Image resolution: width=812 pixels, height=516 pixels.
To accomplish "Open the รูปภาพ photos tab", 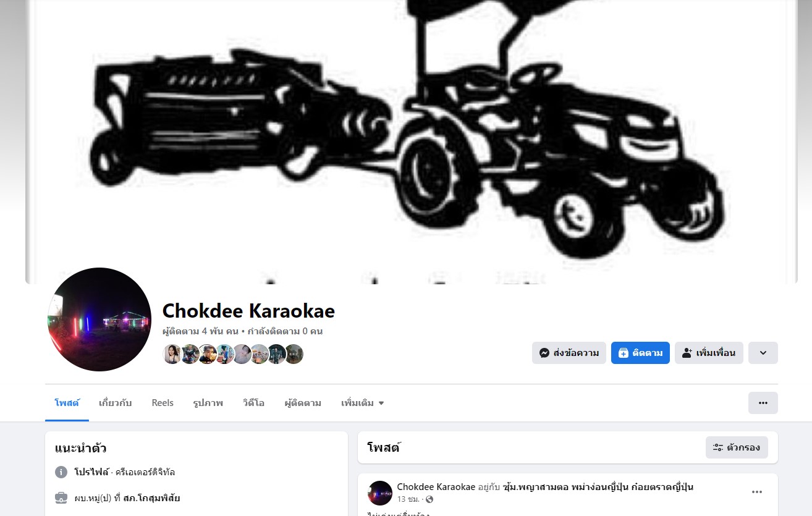I will point(208,403).
